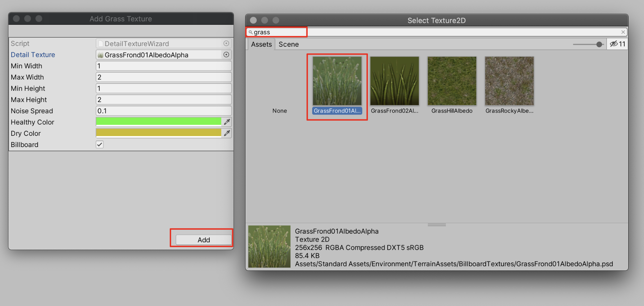Select the GrassFrond02 texture thumbnail

pyautogui.click(x=394, y=81)
